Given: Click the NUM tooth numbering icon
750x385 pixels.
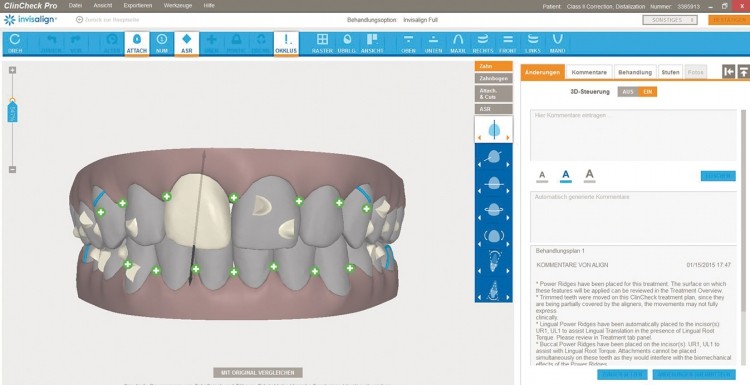Looking at the screenshot, I should click(x=162, y=44).
